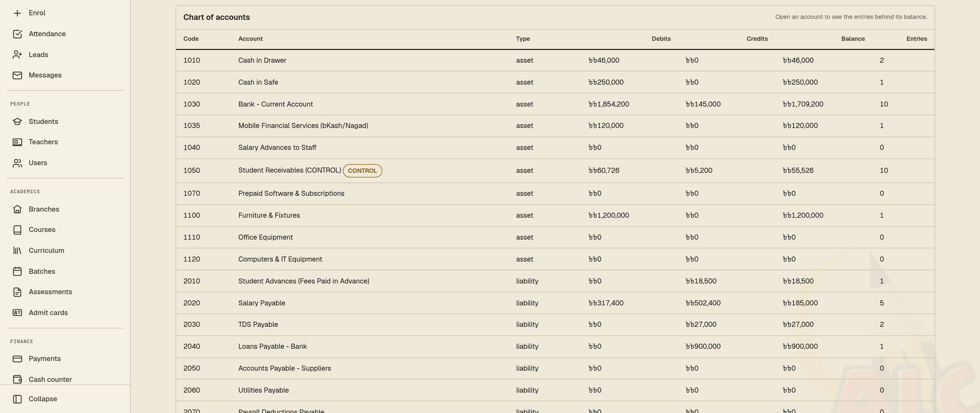Click Salary Payable account name
The image size is (980, 413).
(262, 303)
